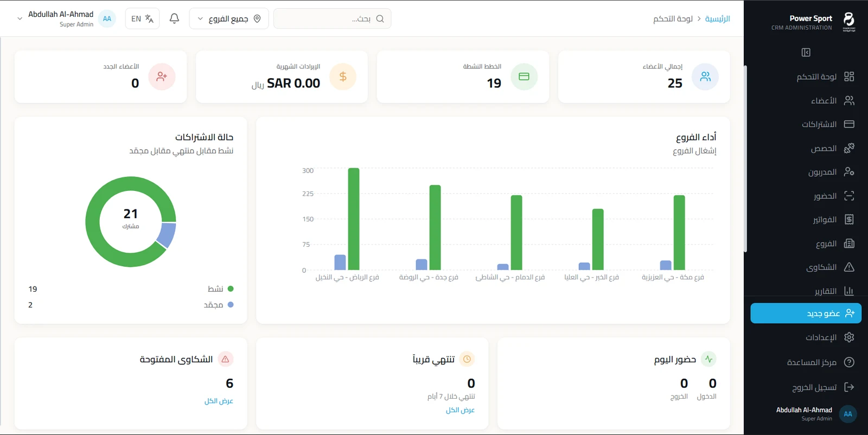The height and width of the screenshot is (435, 868).
Task: Click عرض الكل under تنتهي قريباً
Action: click(460, 410)
